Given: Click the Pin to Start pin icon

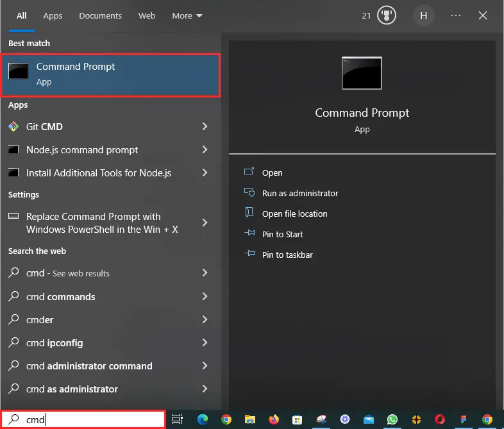Looking at the screenshot, I should (249, 233).
